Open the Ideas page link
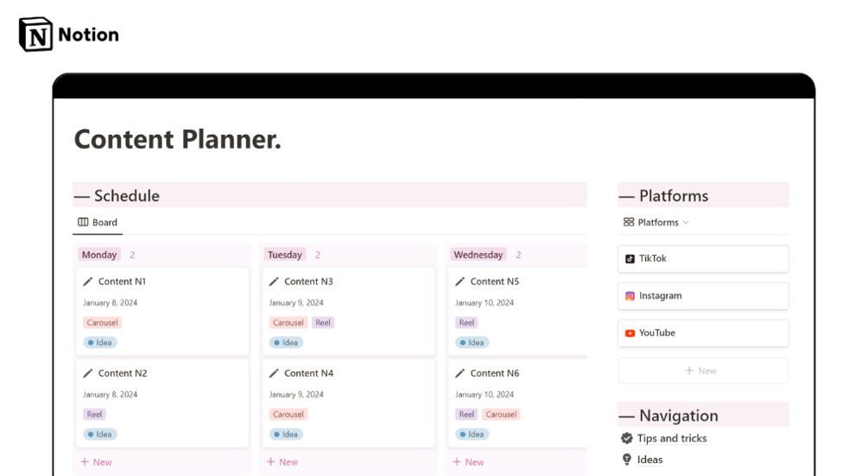The height and width of the screenshot is (476, 868). [x=649, y=460]
